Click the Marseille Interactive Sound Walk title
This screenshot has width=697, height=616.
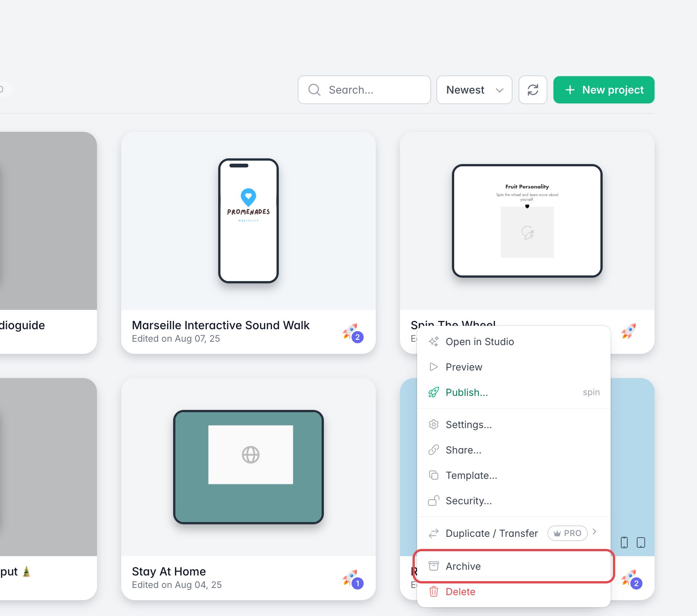221,325
